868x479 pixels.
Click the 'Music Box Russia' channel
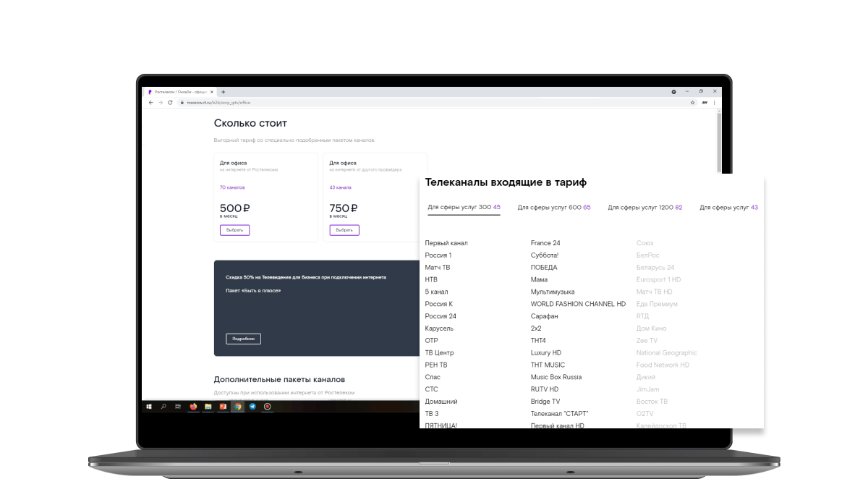(556, 377)
